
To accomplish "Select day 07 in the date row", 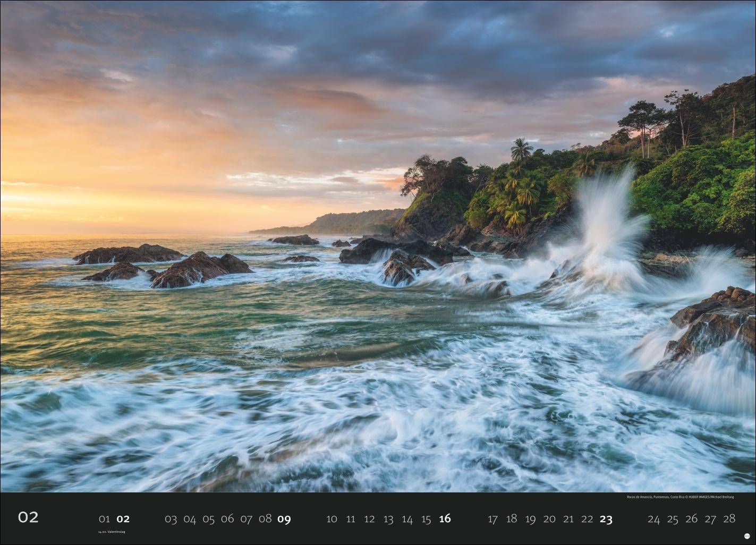I will tap(246, 519).
